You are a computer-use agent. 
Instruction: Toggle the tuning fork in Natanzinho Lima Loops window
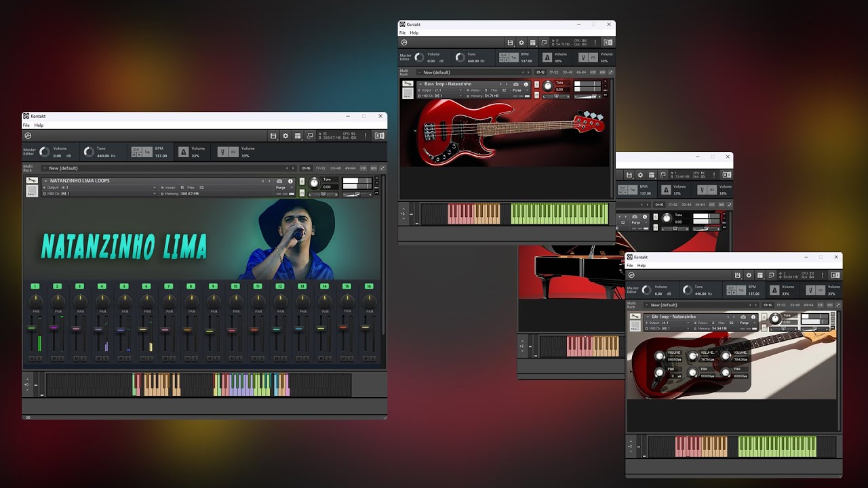pyautogui.click(x=222, y=152)
